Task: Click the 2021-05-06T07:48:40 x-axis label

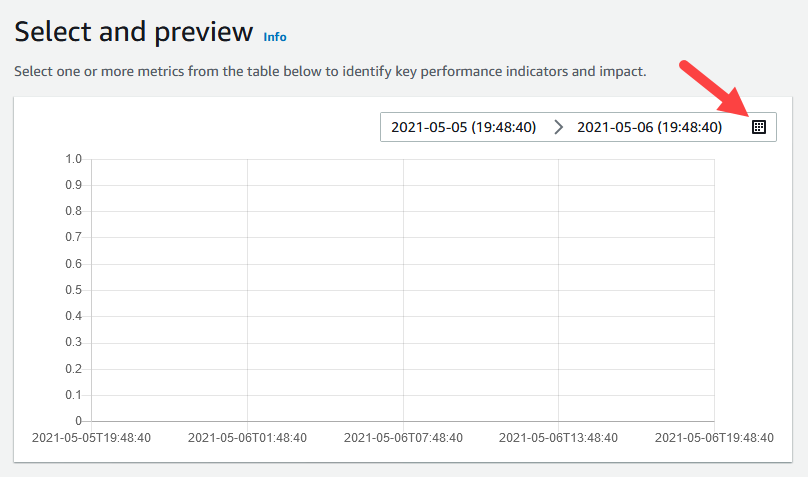Action: (403, 438)
